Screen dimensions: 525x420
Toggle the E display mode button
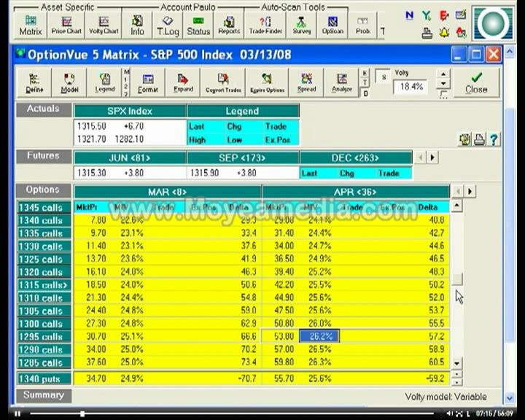pos(365,73)
